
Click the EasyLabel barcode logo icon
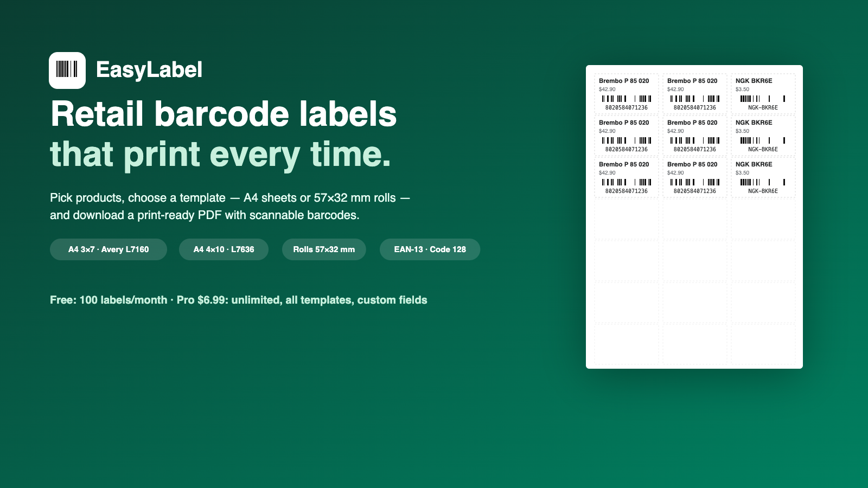tap(67, 70)
